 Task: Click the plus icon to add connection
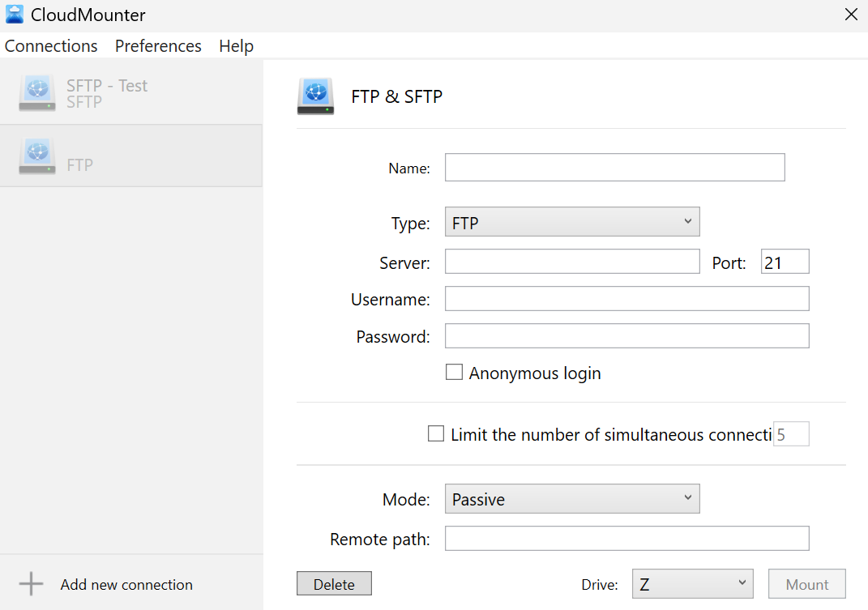coord(31,584)
